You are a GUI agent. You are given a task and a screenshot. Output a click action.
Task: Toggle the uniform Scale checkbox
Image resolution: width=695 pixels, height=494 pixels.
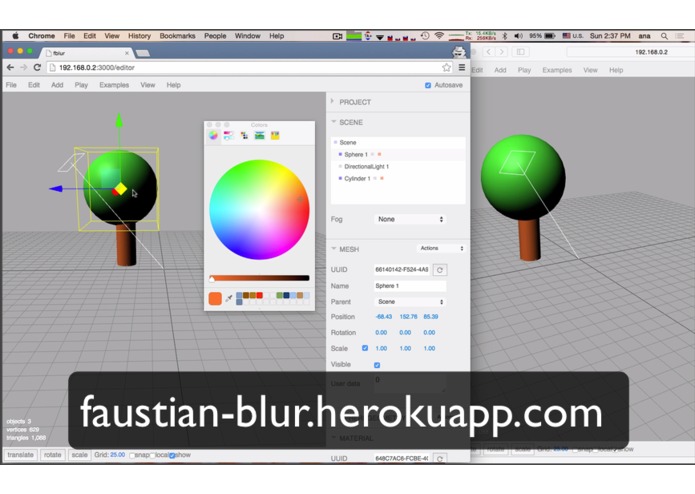pyautogui.click(x=365, y=348)
